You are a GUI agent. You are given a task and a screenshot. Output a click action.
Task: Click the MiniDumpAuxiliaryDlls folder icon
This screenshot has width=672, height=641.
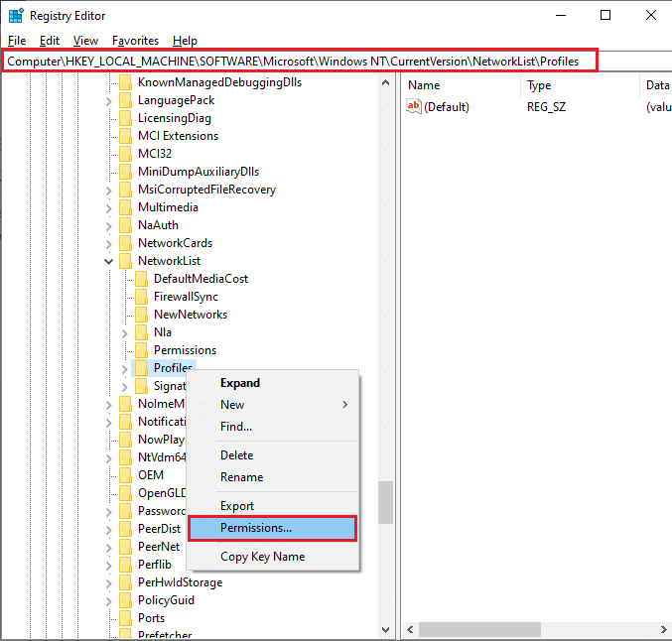coord(126,172)
